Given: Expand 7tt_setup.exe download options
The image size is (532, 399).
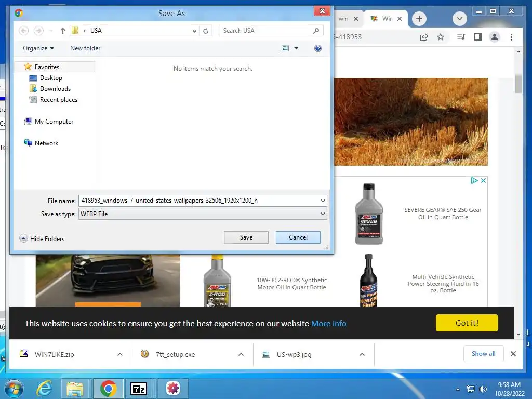Looking at the screenshot, I should [241, 354].
